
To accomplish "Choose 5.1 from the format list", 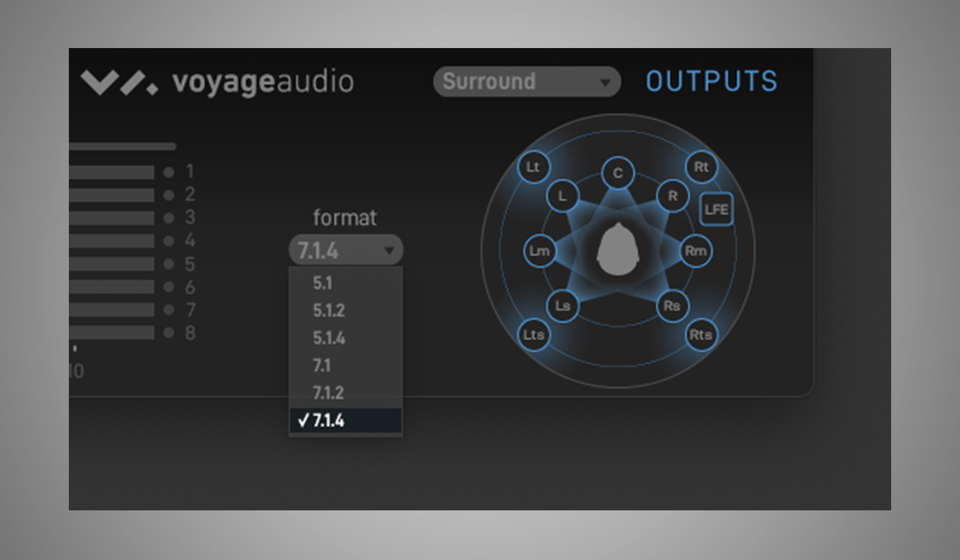I will point(346,283).
